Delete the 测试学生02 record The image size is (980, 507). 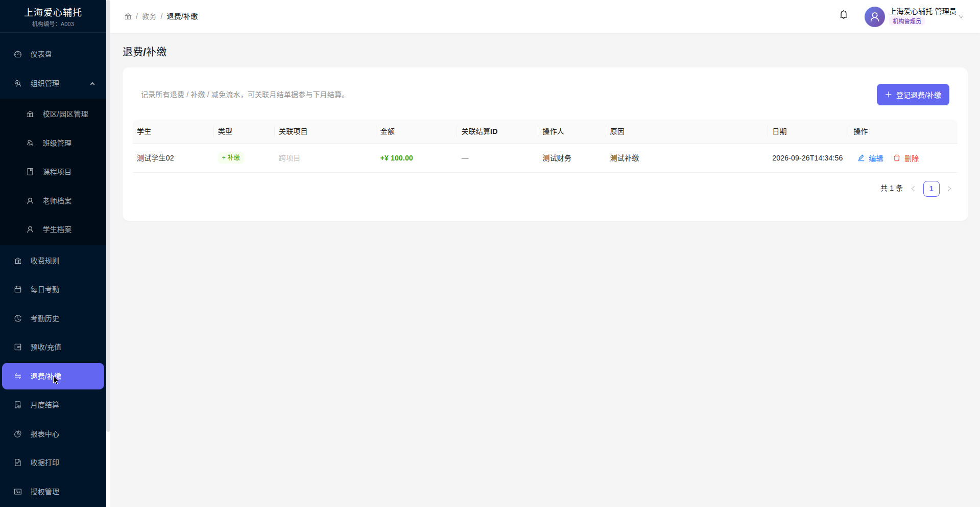point(906,158)
